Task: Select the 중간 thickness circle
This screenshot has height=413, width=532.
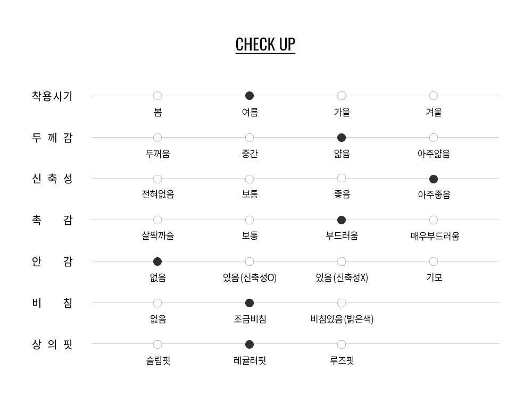Action: [250, 138]
